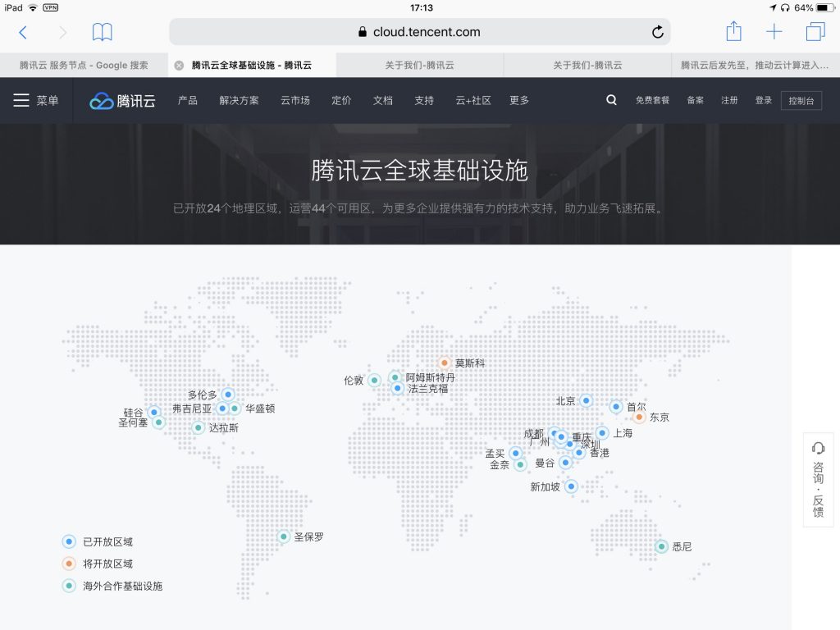840x630 pixels.
Task: Tap the Safari forward arrow
Action: (x=62, y=32)
